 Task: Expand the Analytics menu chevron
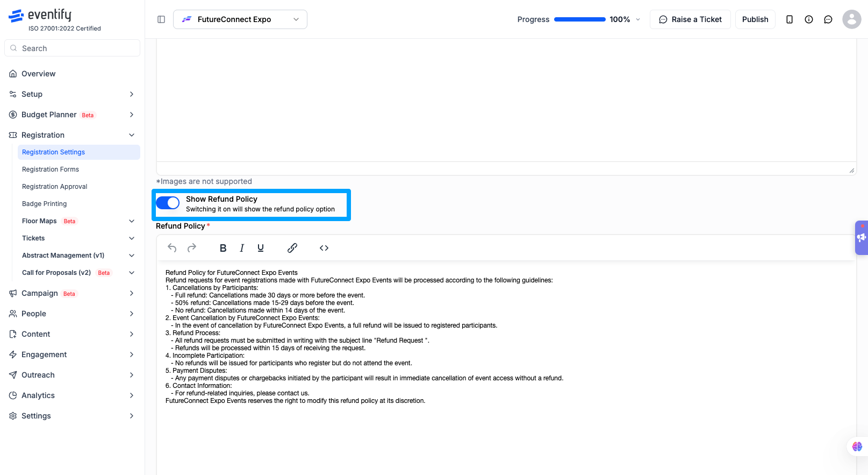132,395
